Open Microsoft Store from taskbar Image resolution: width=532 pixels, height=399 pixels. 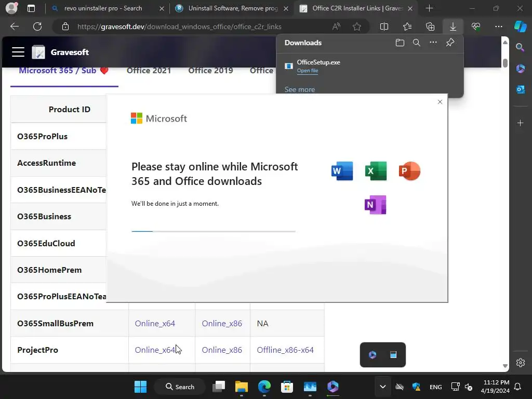[x=287, y=387]
